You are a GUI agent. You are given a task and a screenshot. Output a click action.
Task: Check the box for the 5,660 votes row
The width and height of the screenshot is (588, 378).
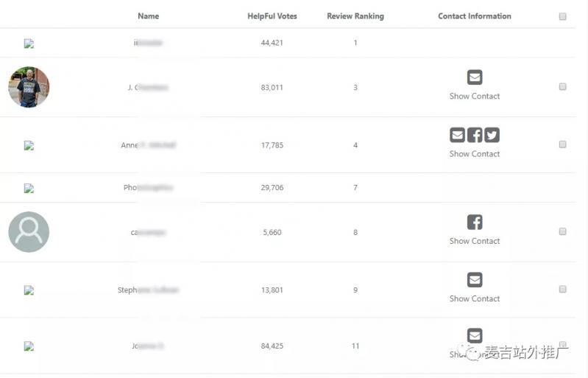point(562,231)
